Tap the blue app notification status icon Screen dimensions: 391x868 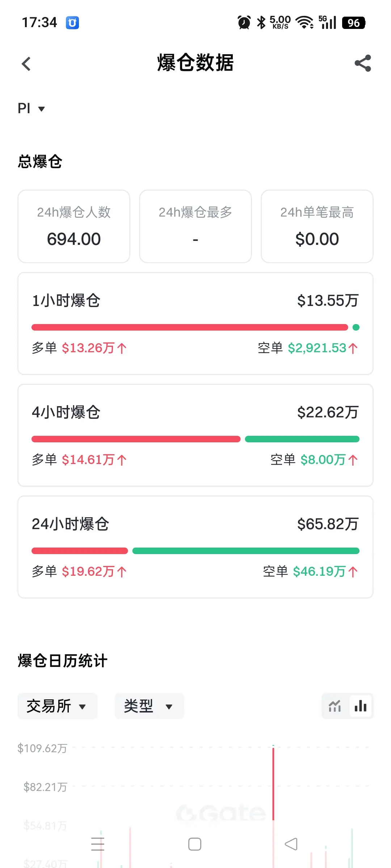point(72,23)
